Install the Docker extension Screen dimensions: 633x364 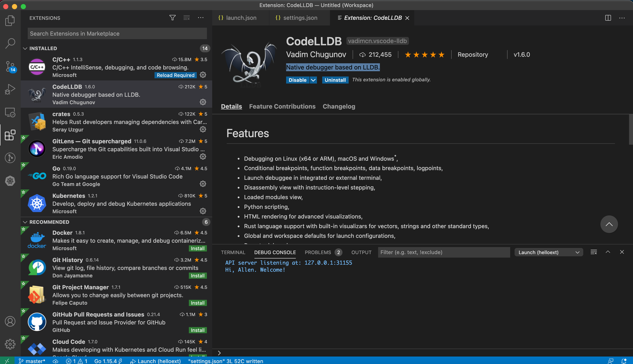tap(197, 248)
